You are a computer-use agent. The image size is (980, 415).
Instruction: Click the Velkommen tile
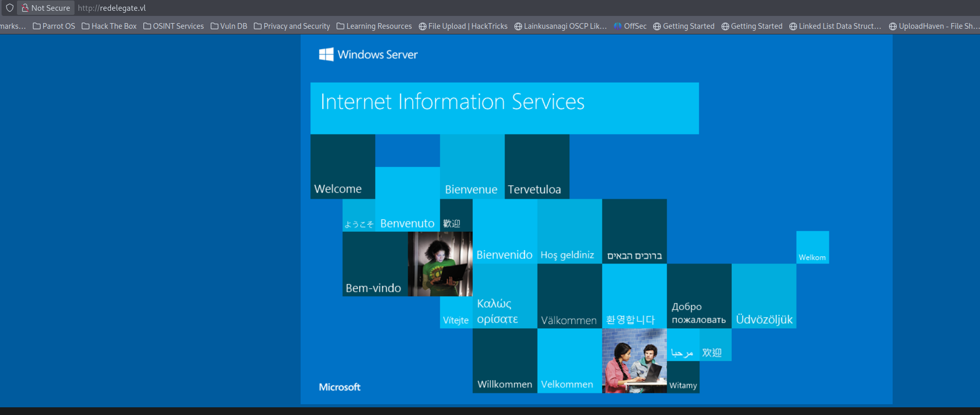click(569, 361)
